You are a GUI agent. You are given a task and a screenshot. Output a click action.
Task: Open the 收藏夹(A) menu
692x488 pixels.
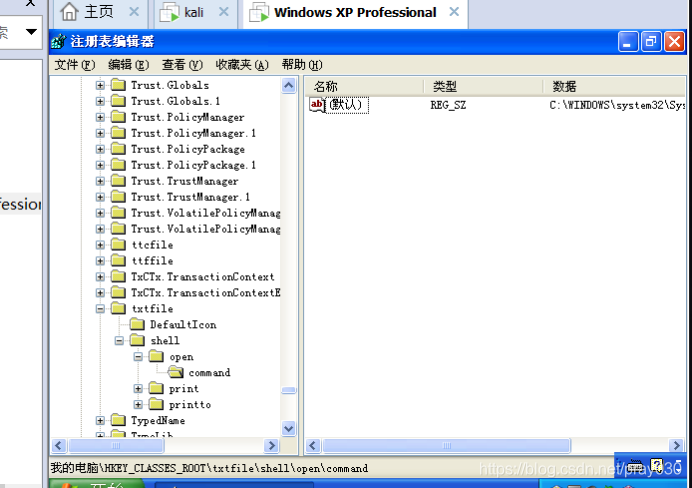pyautogui.click(x=242, y=65)
